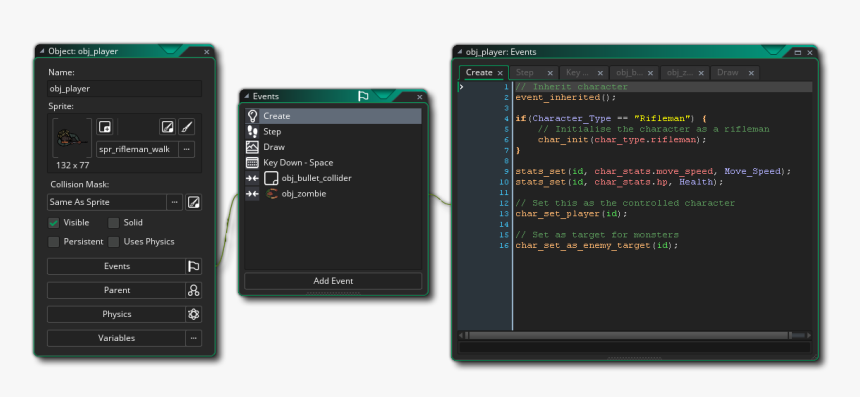Collapse the Events window title triangle

pyautogui.click(x=246, y=97)
